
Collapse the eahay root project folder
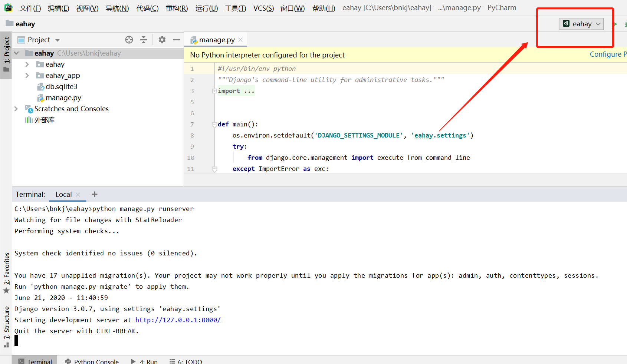pos(16,53)
